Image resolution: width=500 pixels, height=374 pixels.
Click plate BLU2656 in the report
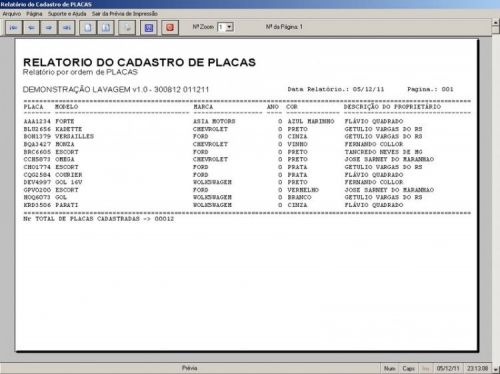pos(37,129)
